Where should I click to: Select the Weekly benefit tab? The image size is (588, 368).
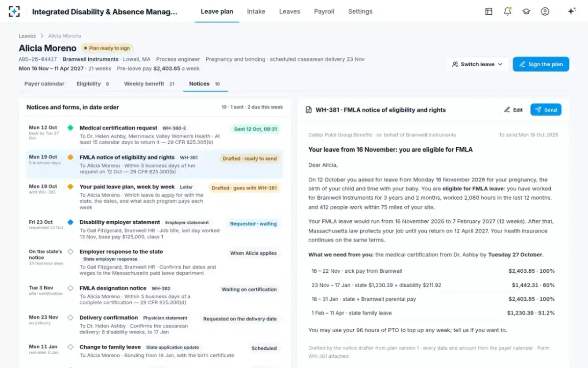tap(149, 84)
